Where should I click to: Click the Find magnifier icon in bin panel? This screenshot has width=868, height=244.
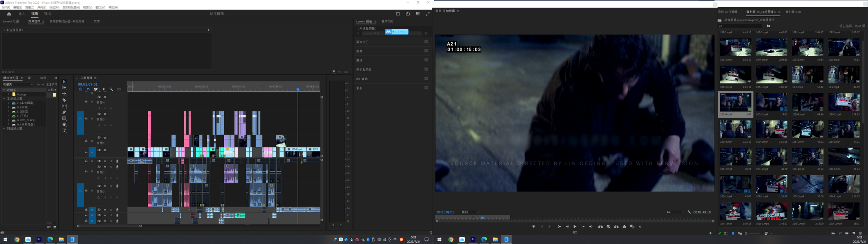840,233
